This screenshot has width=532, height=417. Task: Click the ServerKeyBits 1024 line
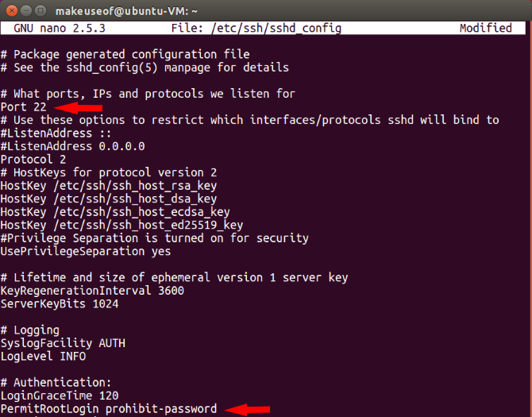(60, 303)
